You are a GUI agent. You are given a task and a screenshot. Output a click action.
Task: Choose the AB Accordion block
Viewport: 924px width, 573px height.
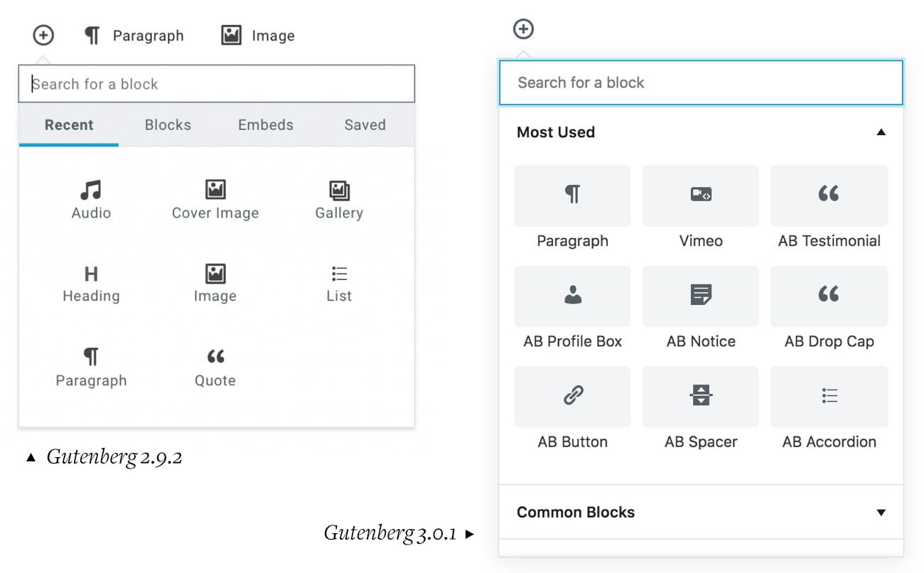tap(829, 408)
